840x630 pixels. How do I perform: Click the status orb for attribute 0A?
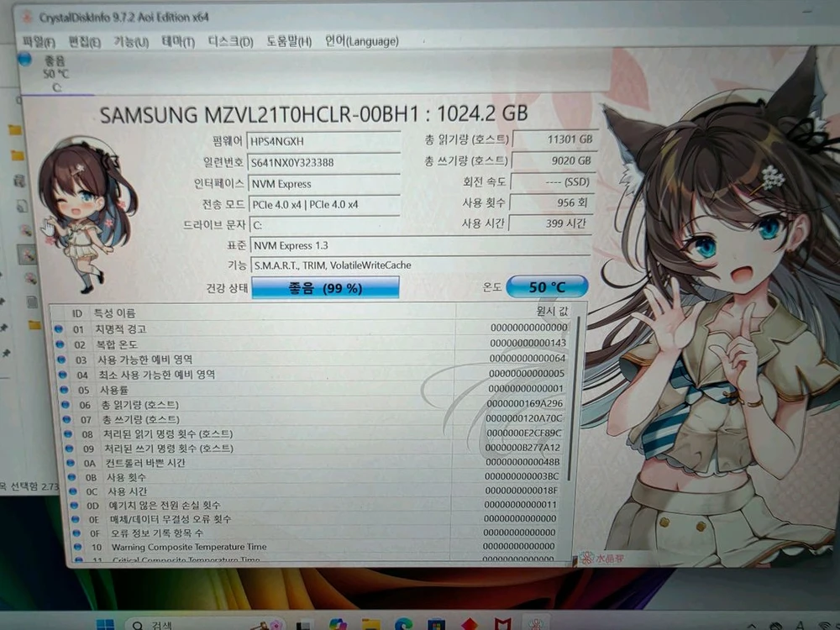tap(71, 463)
